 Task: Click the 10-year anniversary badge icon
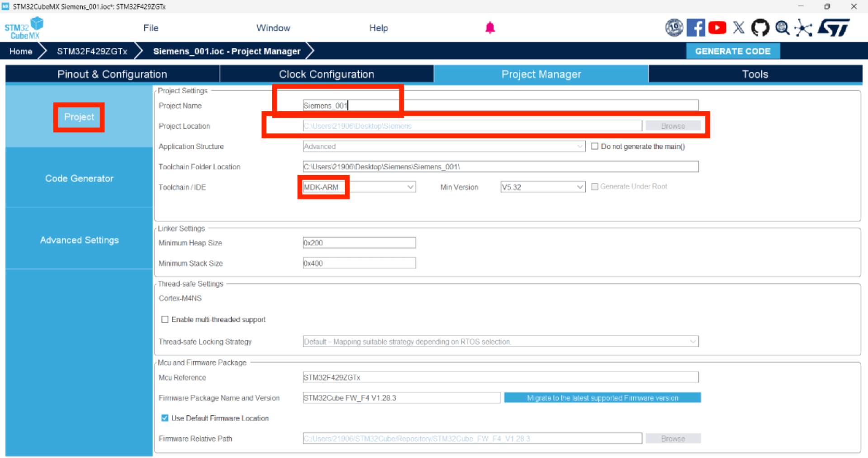[x=674, y=28]
